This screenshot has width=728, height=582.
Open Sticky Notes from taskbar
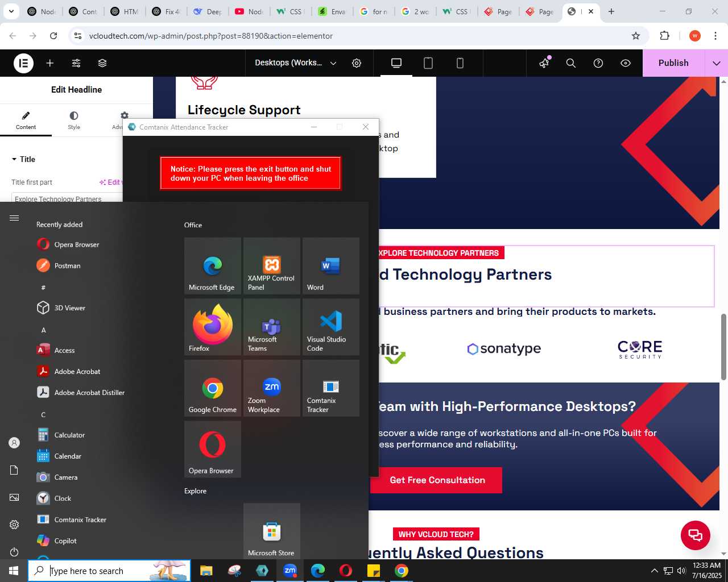[x=374, y=571]
